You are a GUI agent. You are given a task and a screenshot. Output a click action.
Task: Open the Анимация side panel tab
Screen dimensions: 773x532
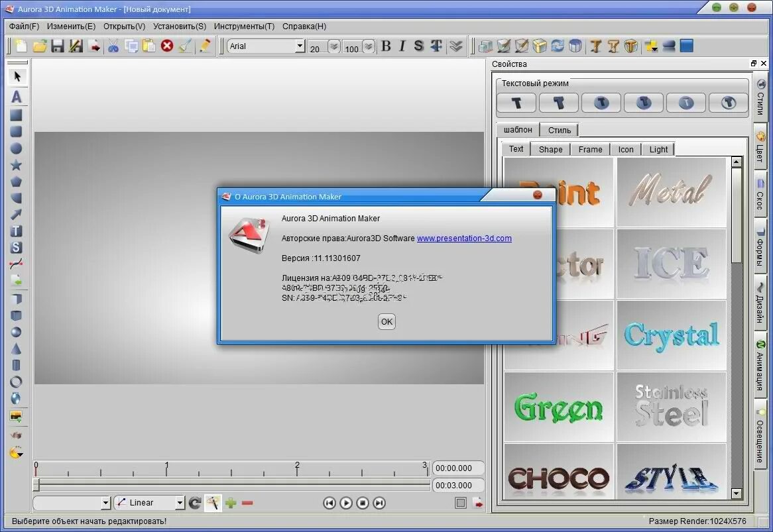760,366
